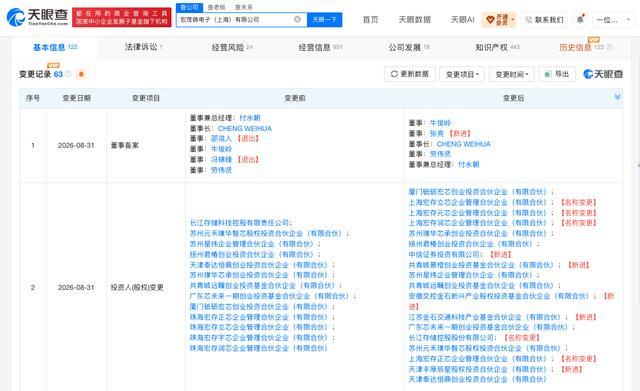Collapse table using double chevron in header
Viewport: 640px width, 391px height.
617,97
